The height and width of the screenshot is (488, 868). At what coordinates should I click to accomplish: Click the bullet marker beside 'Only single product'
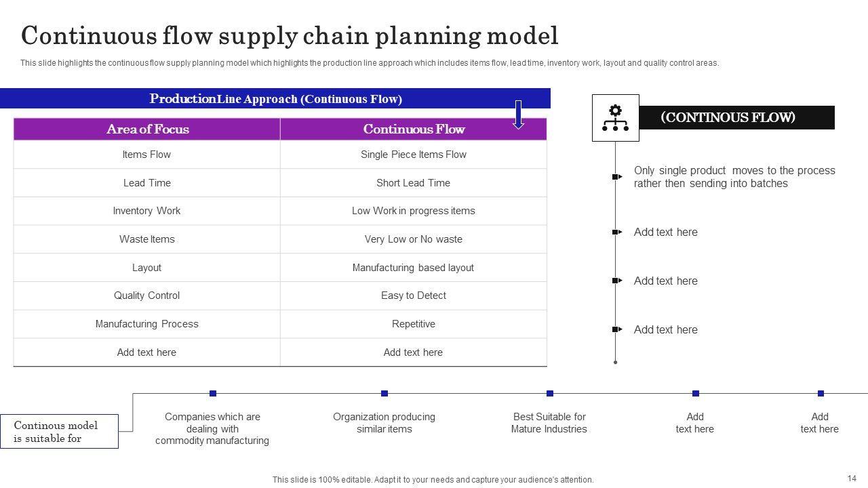616,177
